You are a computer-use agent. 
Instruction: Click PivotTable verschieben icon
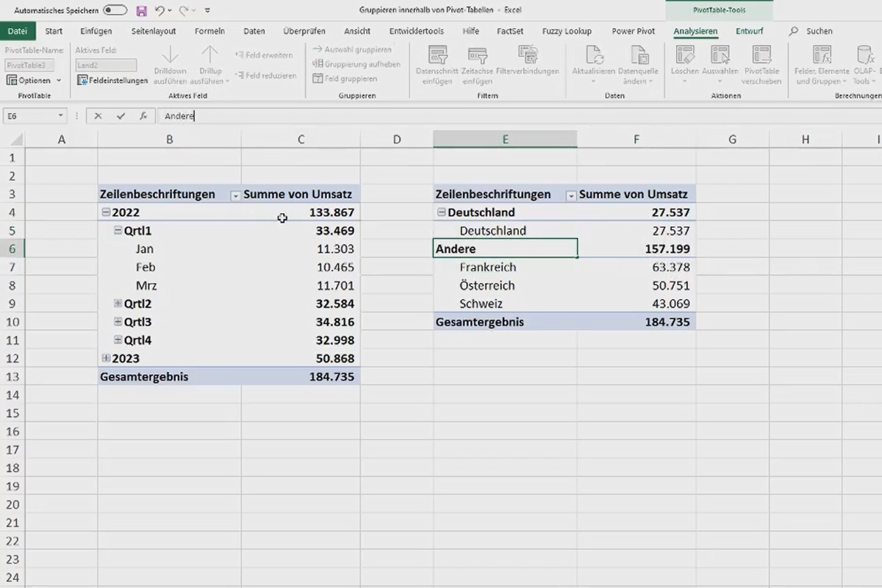click(761, 55)
